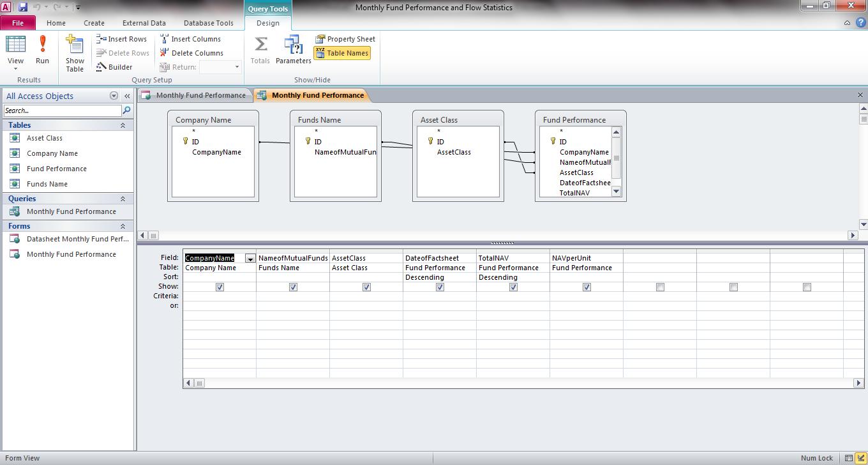Select Monthly Fund Performance form in pane
This screenshot has width=868, height=465.
pos(71,254)
